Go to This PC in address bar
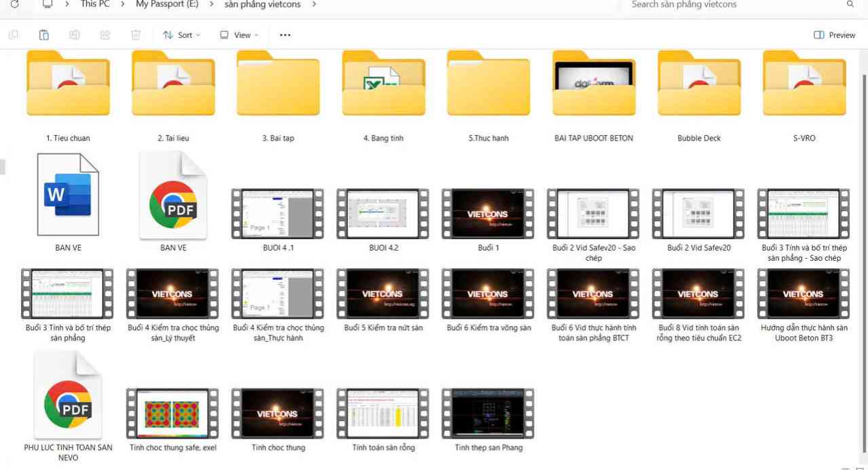 (95, 5)
